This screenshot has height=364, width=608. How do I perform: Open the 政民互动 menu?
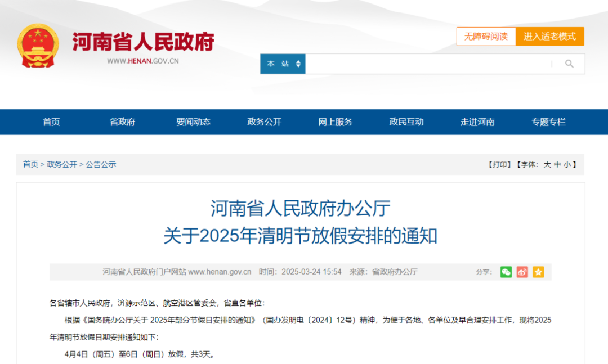tap(406, 122)
